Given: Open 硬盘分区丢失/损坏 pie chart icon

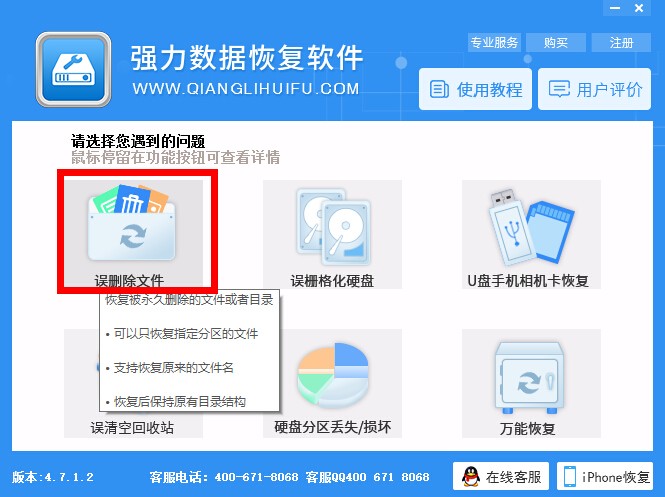Looking at the screenshot, I should (332, 375).
